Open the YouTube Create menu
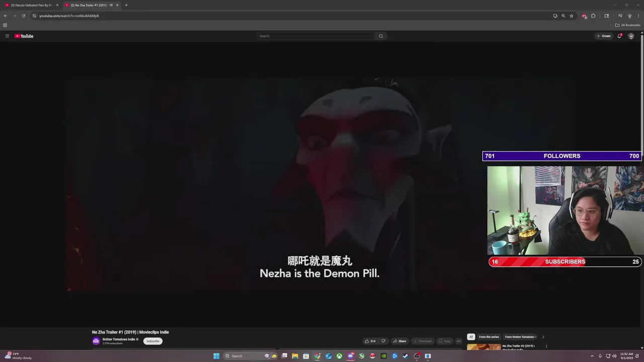The image size is (644, 362). coord(604,36)
